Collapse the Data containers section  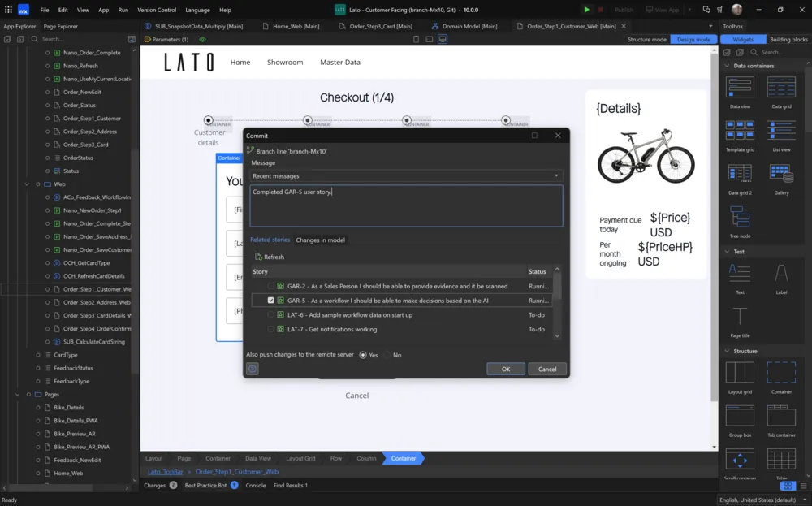tap(727, 66)
